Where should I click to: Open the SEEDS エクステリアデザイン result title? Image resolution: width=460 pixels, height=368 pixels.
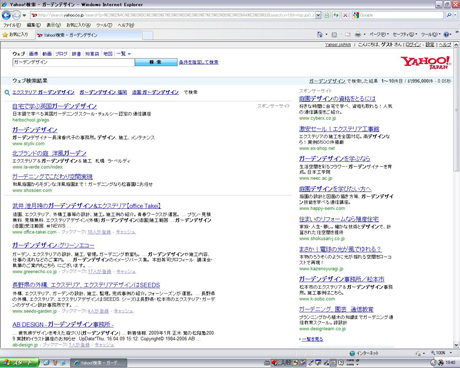(86, 285)
